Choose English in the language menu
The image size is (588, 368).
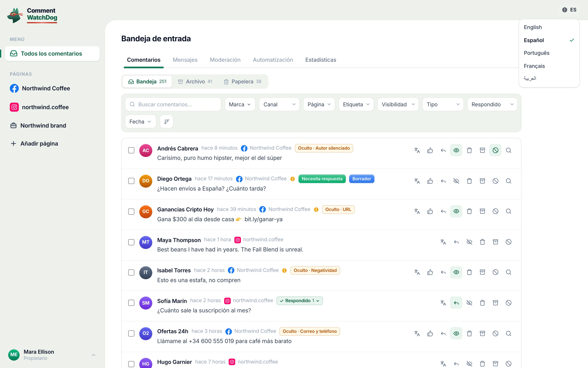pos(549,27)
